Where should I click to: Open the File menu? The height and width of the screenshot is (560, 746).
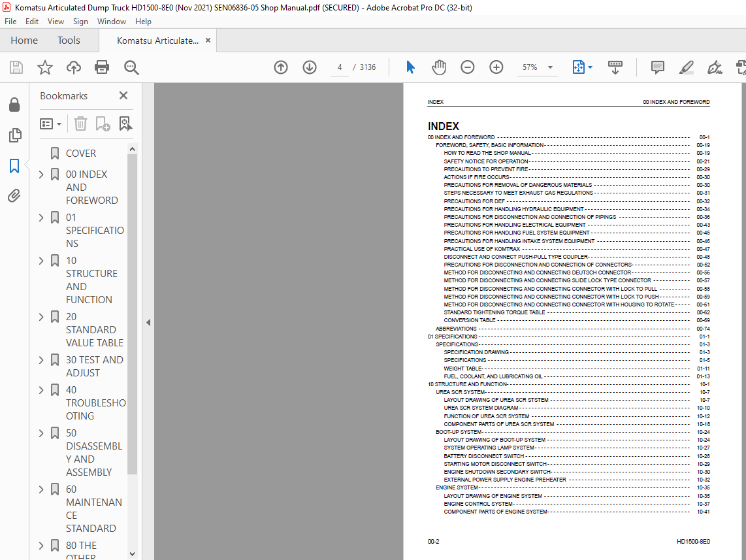tap(10, 22)
